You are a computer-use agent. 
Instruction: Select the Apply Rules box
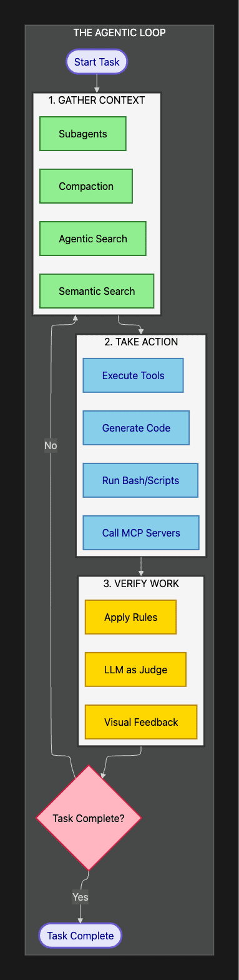pos(131,617)
